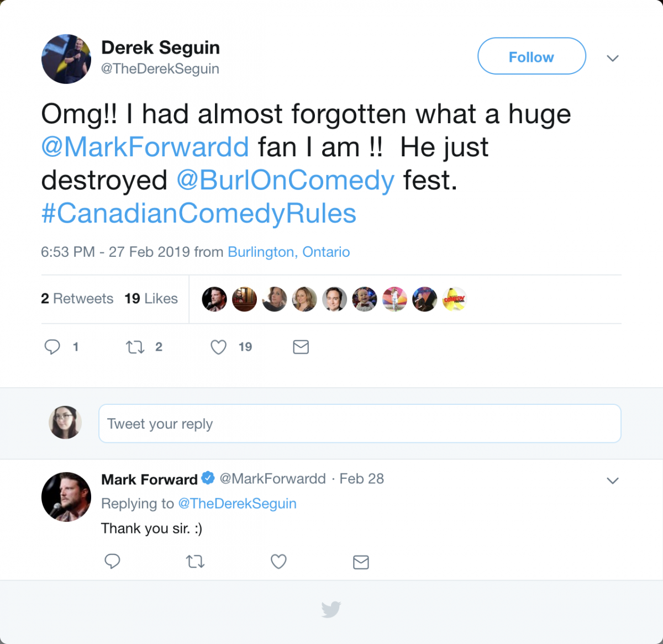
Task: Click the Tweet your reply field
Action: pyautogui.click(x=359, y=424)
